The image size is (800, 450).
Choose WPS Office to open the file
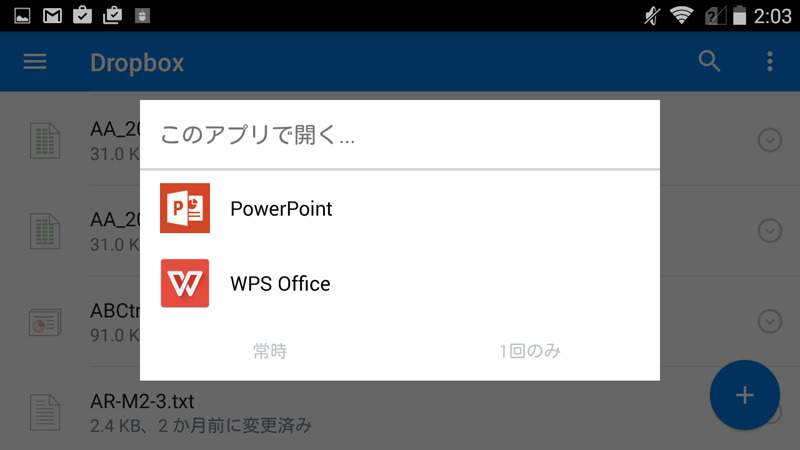399,284
